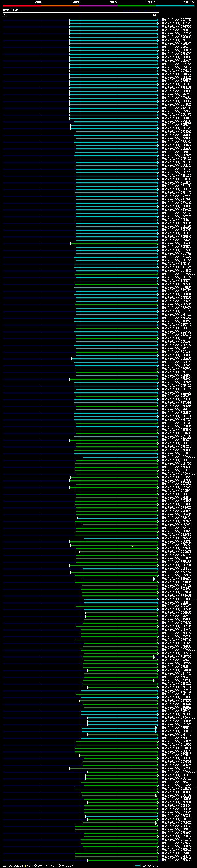The image size is (197, 868).
Task: Select hit label UniRef100_Q1KLZ1
Action: [176, 78]
